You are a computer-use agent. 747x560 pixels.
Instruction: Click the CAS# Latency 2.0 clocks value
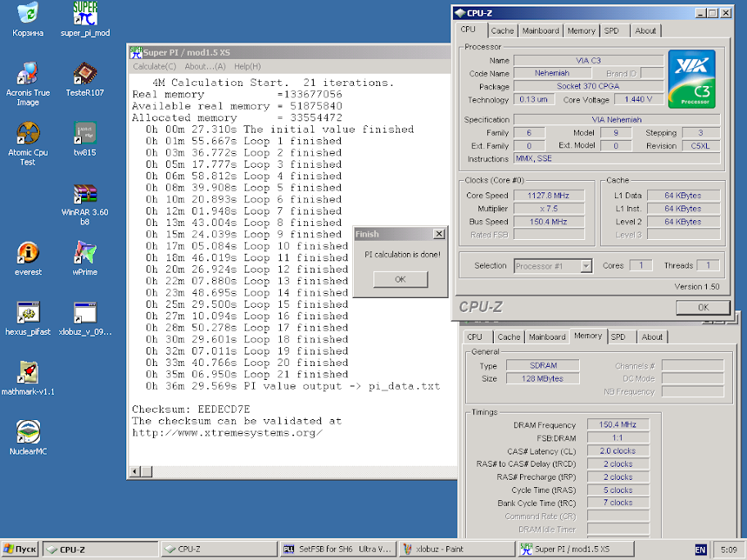click(x=618, y=451)
